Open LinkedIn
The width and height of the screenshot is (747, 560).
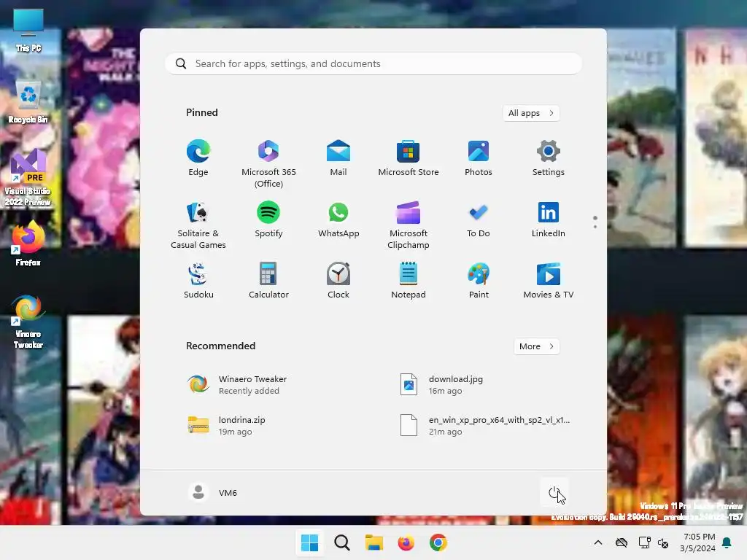click(x=549, y=219)
